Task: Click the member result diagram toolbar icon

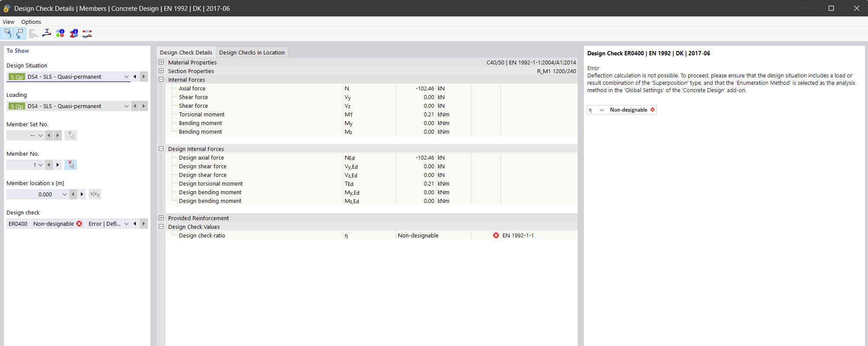Action: click(x=87, y=34)
